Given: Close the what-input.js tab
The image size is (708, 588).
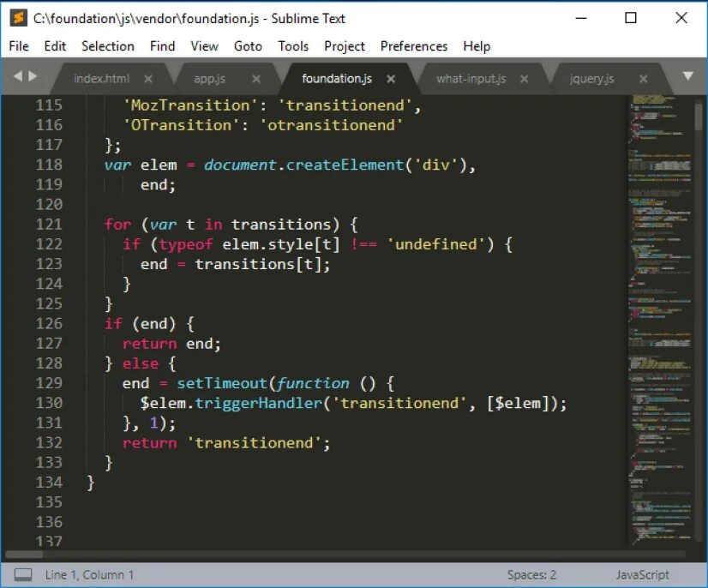Looking at the screenshot, I should point(524,79).
